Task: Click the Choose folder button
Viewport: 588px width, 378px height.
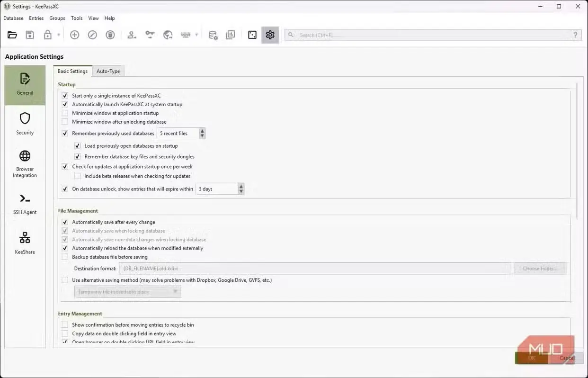Action: (540, 269)
